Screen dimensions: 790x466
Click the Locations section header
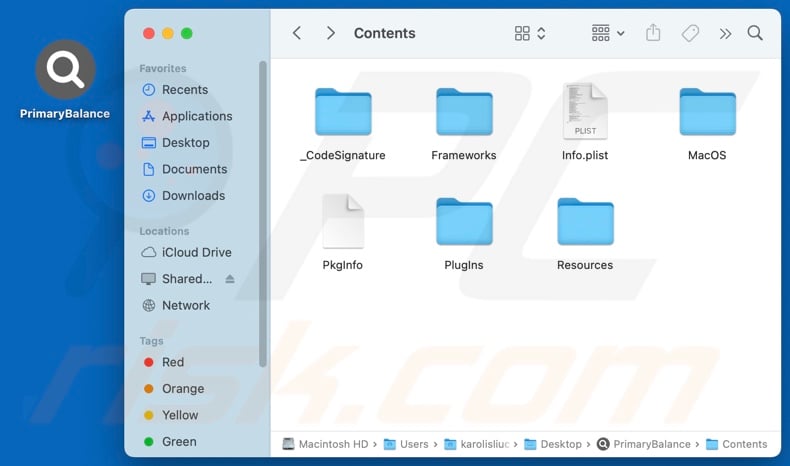164,231
